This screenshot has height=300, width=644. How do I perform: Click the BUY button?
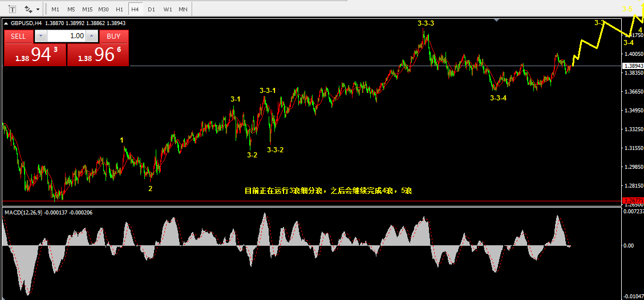coord(114,36)
